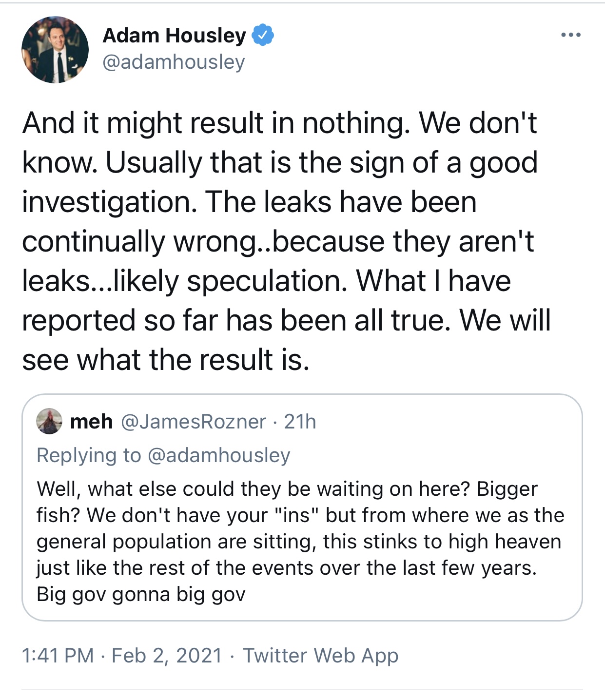Click the Replying to label

(x=89, y=455)
